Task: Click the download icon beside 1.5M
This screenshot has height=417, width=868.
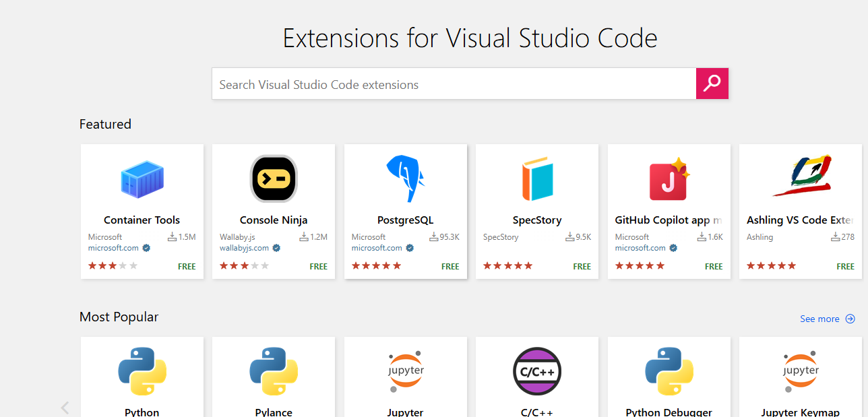Action: [173, 237]
